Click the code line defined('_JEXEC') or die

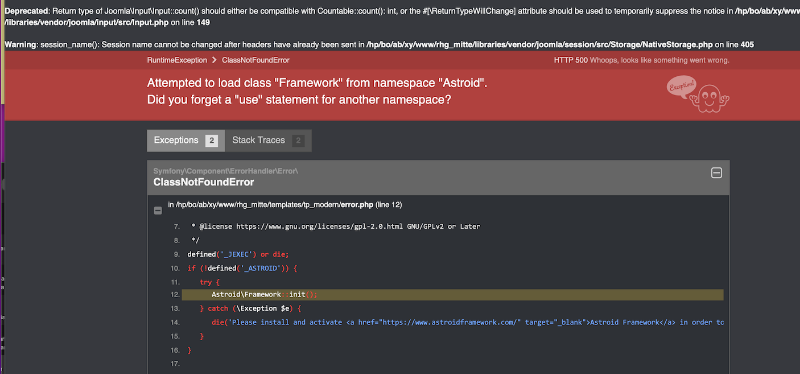[238, 254]
